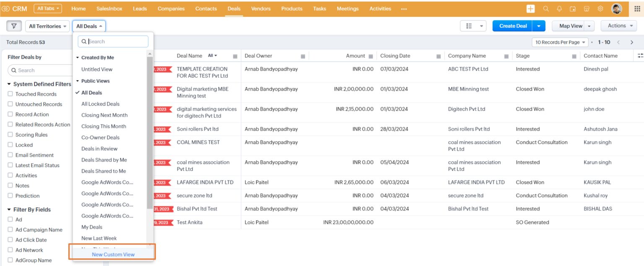
Task: Open the Deal Owner column menu icon
Action: [x=303, y=56]
